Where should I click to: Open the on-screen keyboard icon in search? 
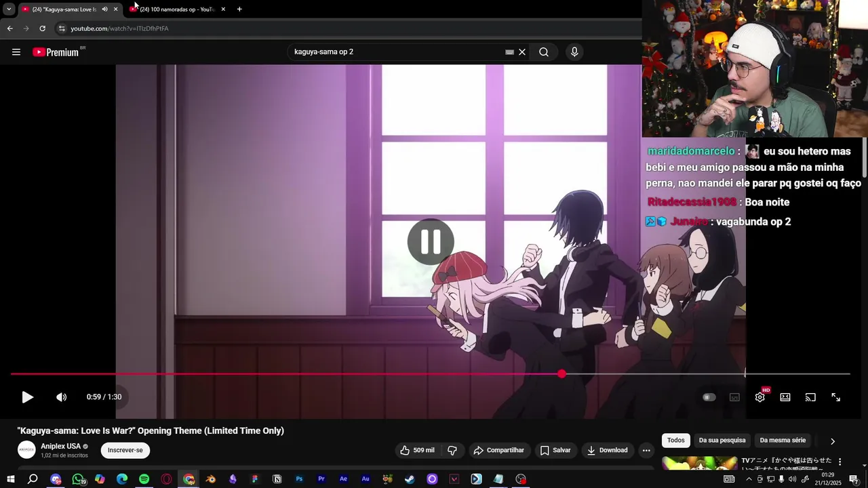509,52
